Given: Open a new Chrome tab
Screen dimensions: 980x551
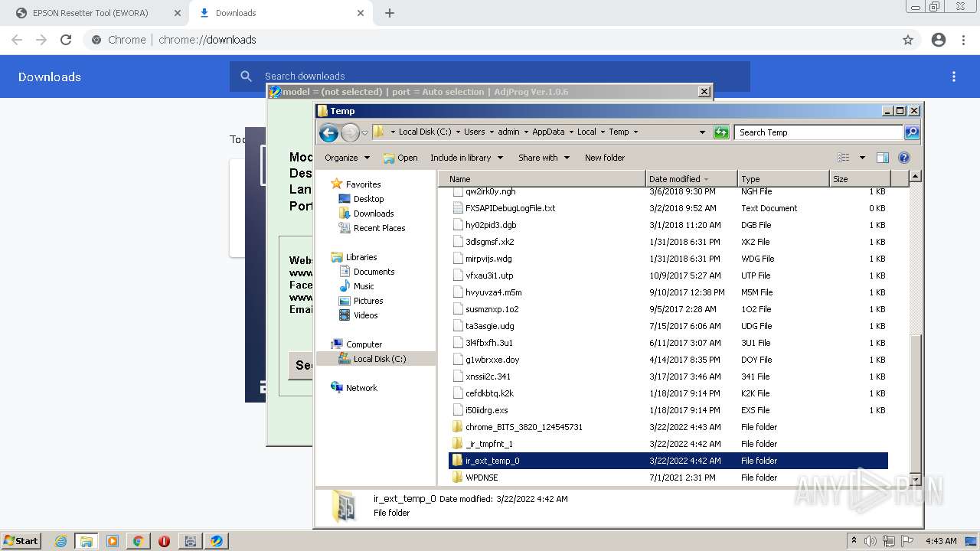Looking at the screenshot, I should (x=390, y=13).
